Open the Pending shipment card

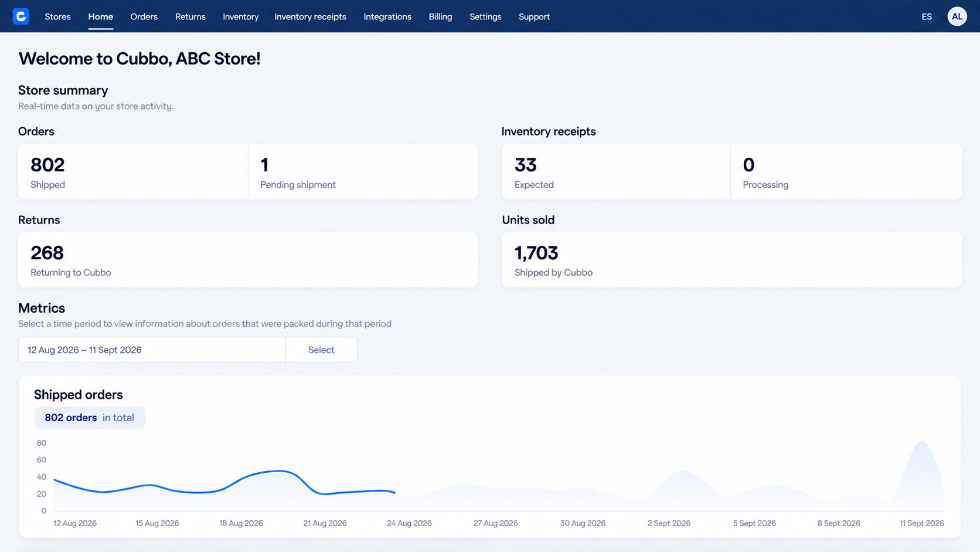coord(363,172)
